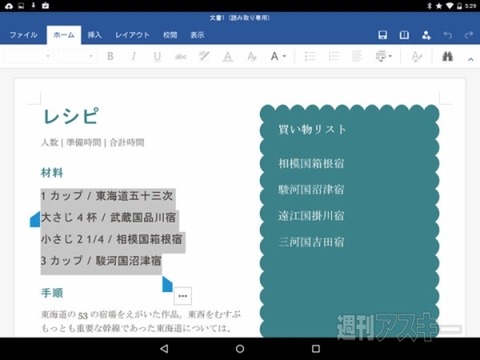Click 相模国箱根宿 in the shopping list

(x=311, y=163)
